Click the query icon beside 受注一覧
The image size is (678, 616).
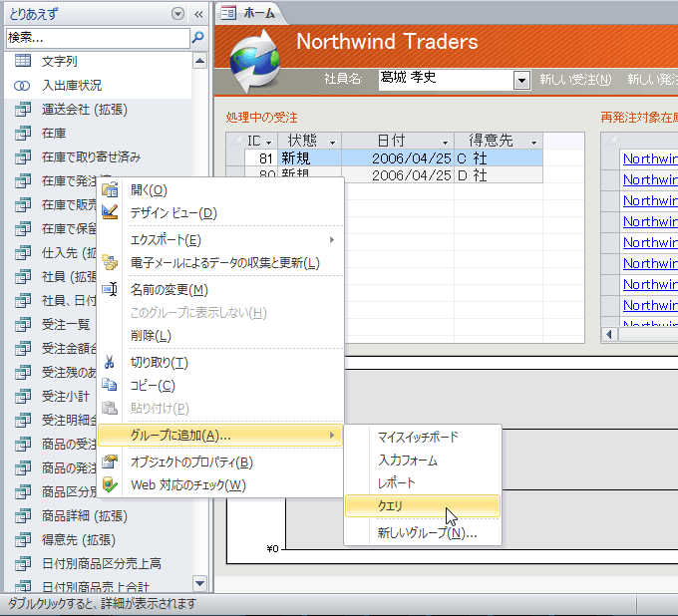pos(23,325)
